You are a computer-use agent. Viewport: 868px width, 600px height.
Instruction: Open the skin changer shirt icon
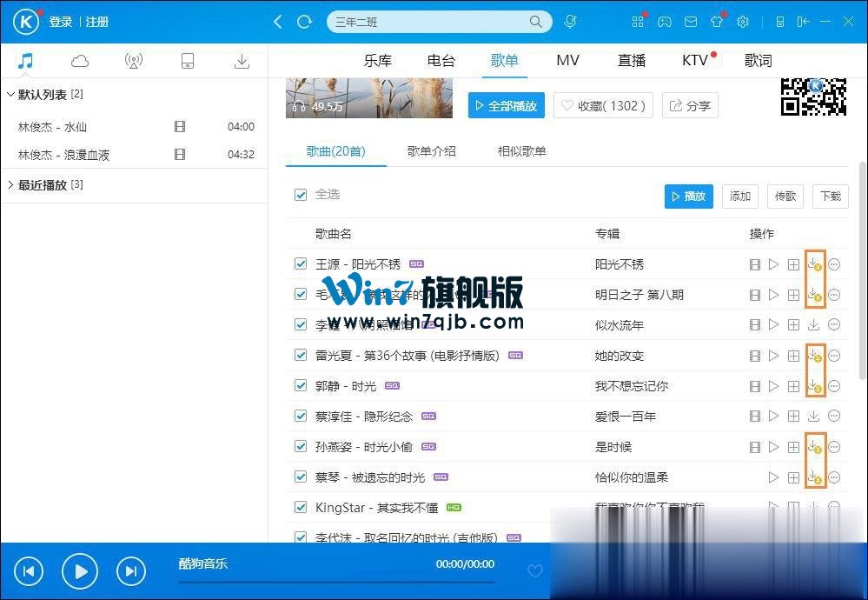click(717, 22)
